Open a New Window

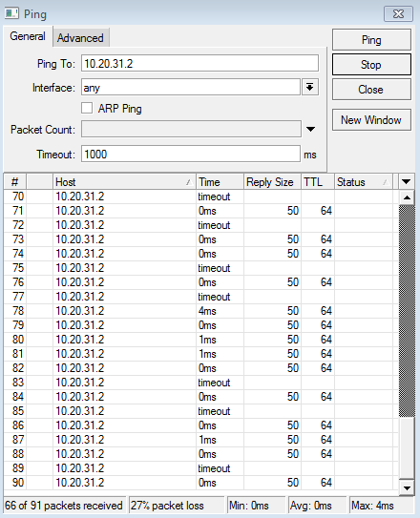(371, 120)
